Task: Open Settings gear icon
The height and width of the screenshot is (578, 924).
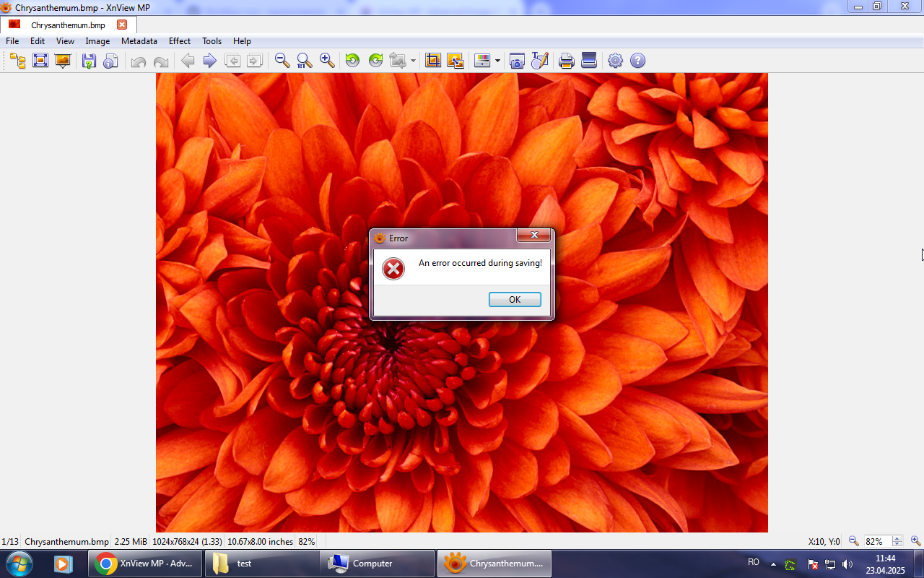Action: coord(615,61)
